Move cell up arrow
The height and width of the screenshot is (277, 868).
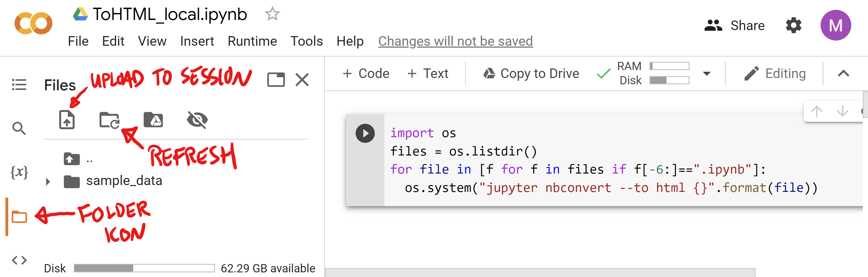point(816,111)
